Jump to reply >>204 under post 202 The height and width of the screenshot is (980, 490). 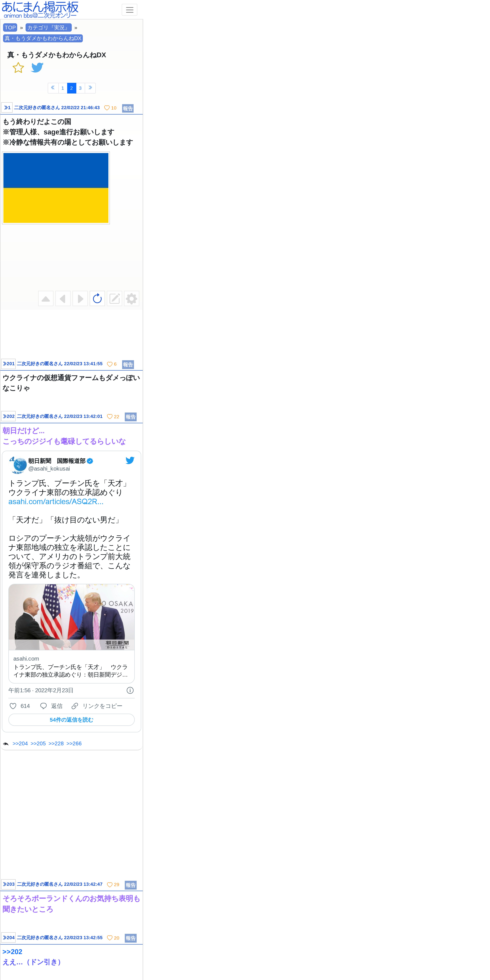[x=20, y=743]
